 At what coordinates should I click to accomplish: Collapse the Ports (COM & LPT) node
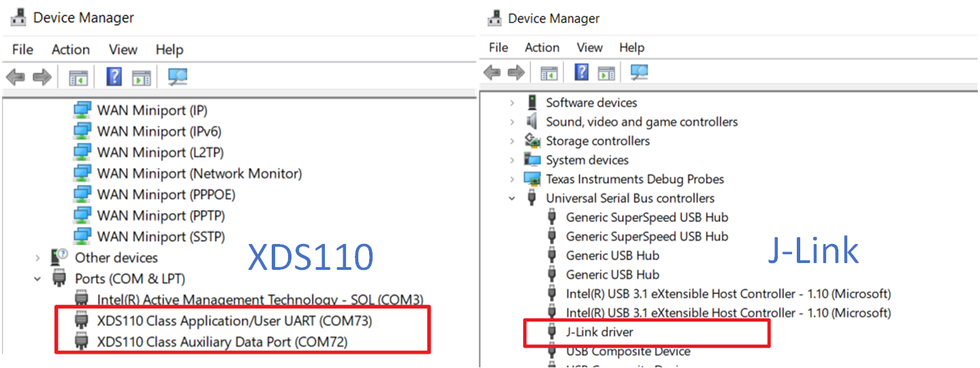(37, 279)
